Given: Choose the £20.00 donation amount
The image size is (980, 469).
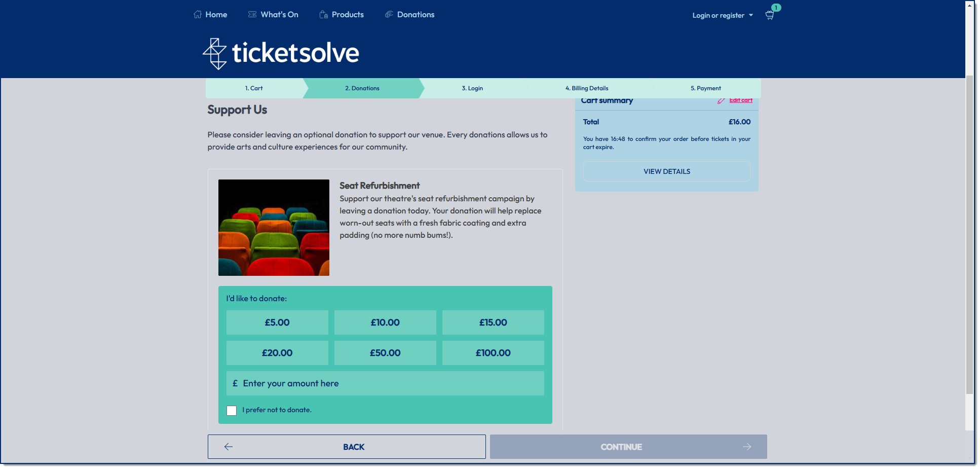Looking at the screenshot, I should (x=277, y=353).
